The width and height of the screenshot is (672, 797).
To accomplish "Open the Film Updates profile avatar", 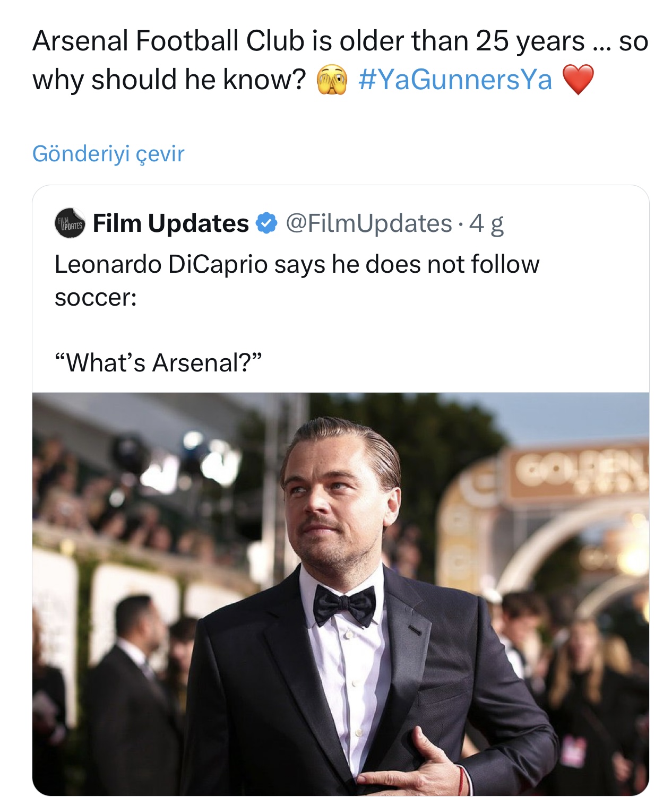I will pyautogui.click(x=70, y=223).
